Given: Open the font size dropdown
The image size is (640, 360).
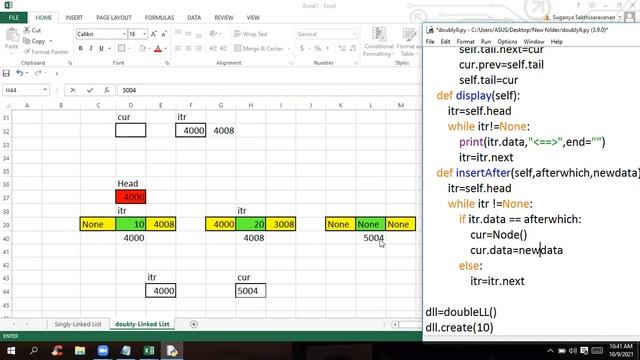Looking at the screenshot, I should coord(144,34).
